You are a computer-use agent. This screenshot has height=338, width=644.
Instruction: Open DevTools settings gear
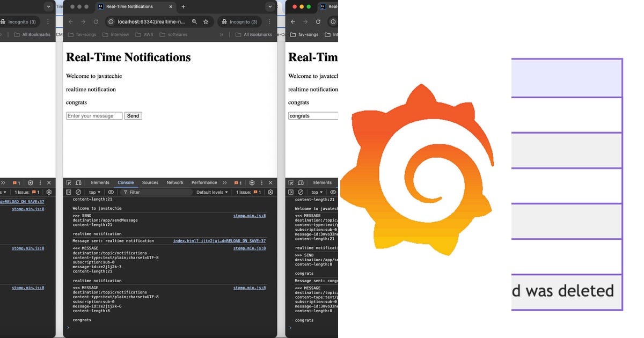251,182
